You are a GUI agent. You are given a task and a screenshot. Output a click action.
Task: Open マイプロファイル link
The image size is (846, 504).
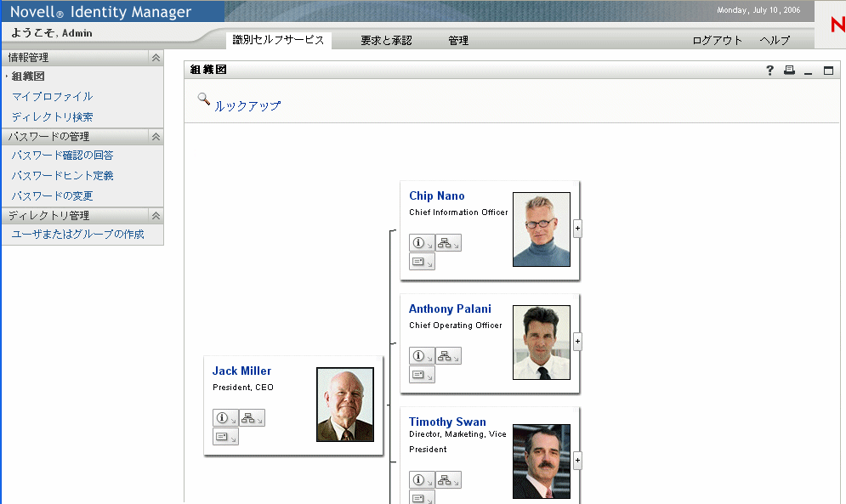coord(53,97)
